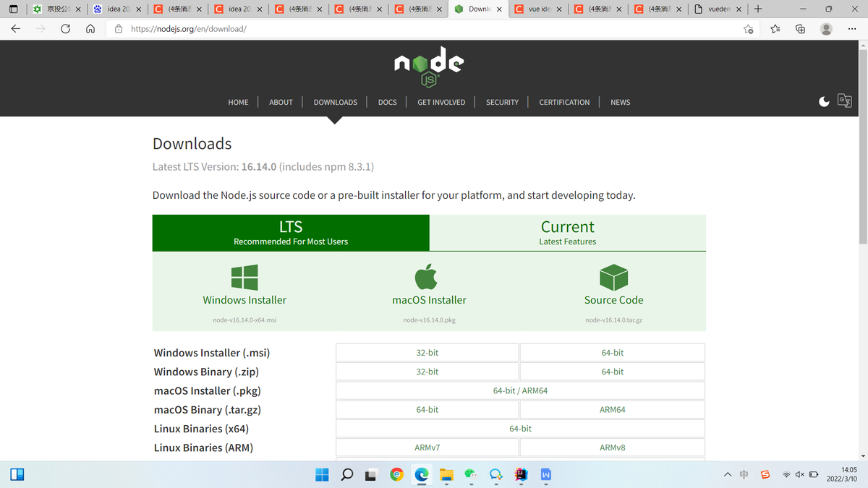Go back with the browser back arrow

(x=16, y=29)
